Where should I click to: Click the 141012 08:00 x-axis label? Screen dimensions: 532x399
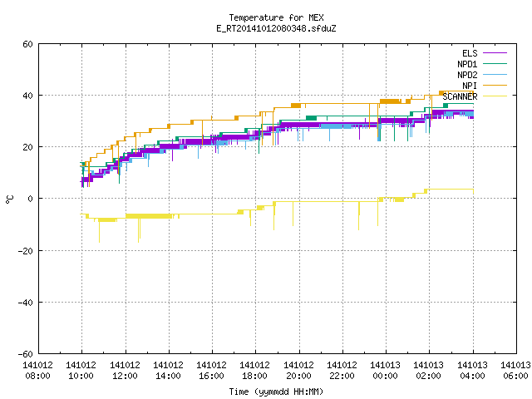click(x=37, y=371)
